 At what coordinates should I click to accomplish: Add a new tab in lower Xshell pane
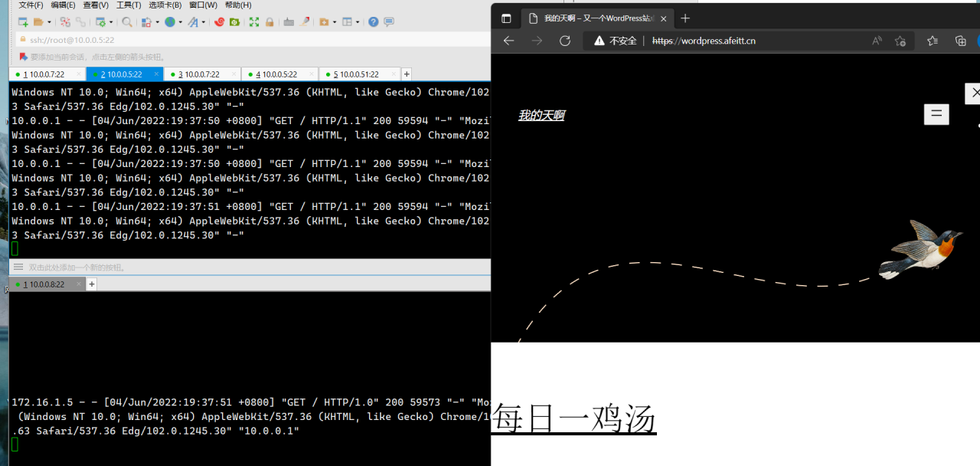coord(92,284)
